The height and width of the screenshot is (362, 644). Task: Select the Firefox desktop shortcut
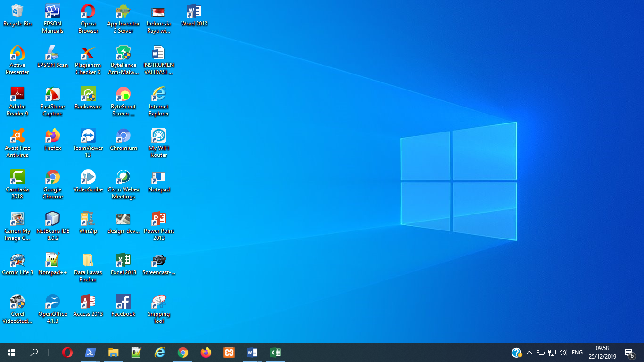click(52, 140)
